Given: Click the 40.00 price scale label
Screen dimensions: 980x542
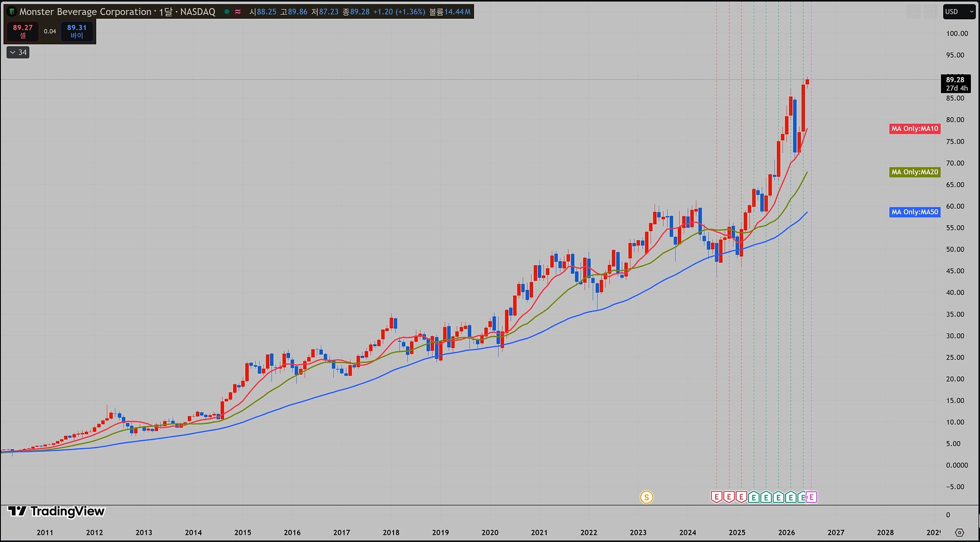Looking at the screenshot, I should coord(955,293).
